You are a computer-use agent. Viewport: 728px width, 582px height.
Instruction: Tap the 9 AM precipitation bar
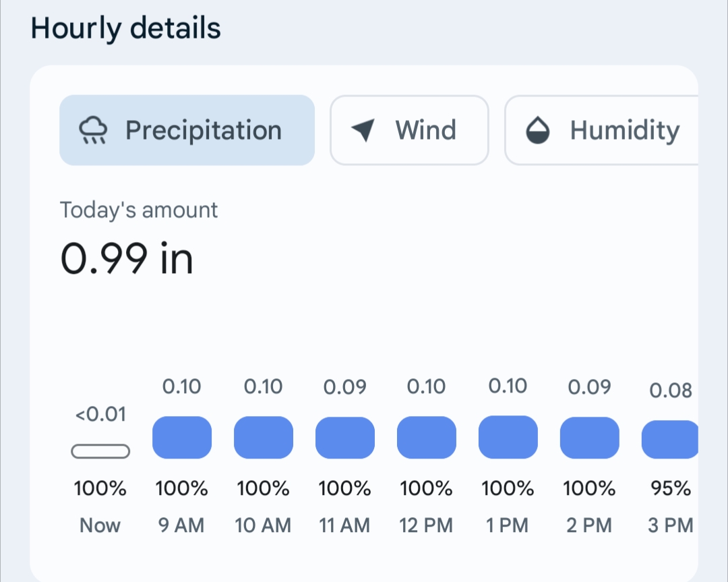[x=182, y=438]
